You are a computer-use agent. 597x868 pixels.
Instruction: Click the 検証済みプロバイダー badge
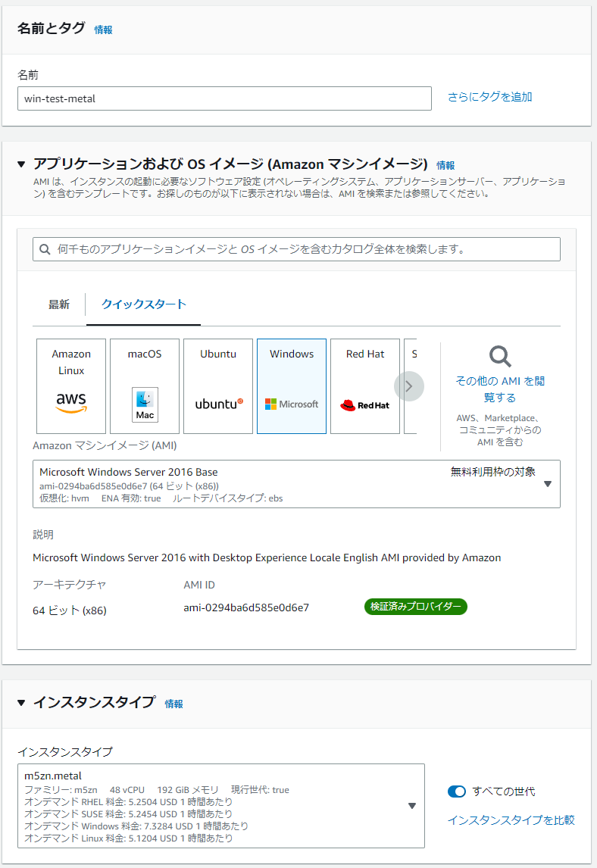(415, 607)
